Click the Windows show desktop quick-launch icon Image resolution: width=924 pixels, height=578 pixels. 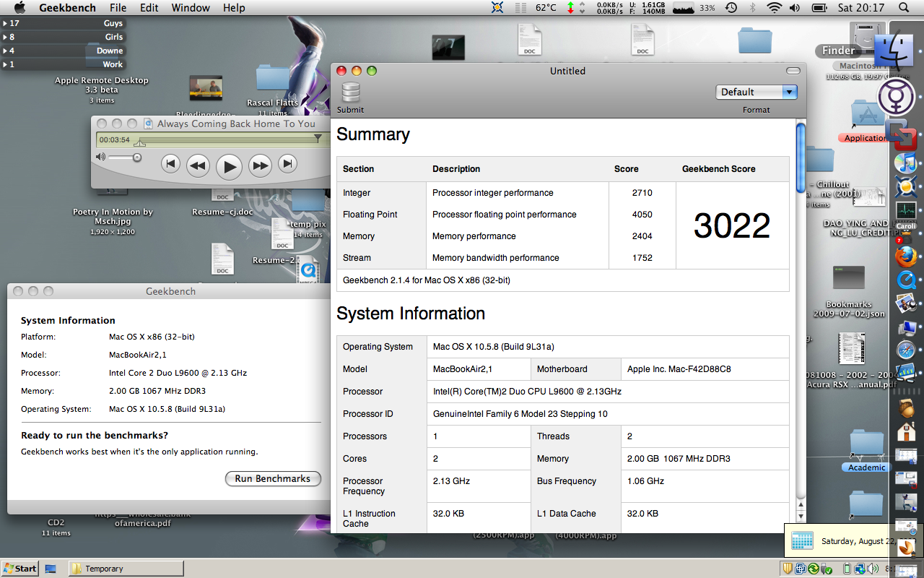51,569
